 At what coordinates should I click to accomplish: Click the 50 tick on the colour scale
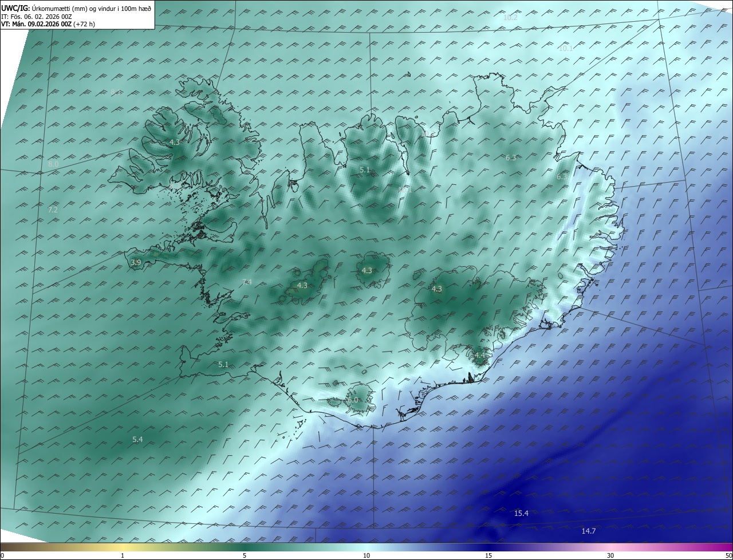728,556
